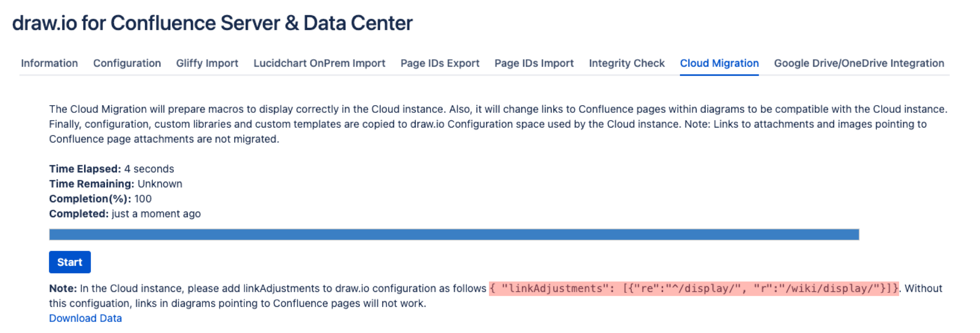The image size is (980, 333).
Task: Open the Download Data link
Action: tap(85, 318)
